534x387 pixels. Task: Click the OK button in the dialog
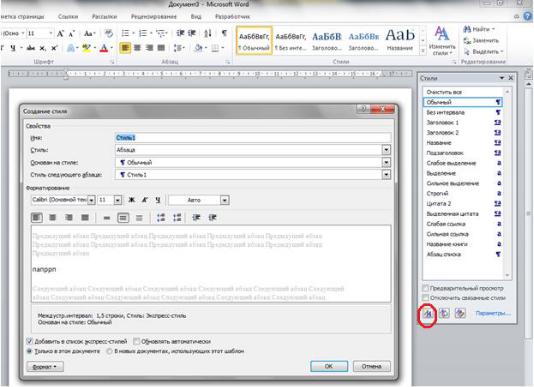(329, 366)
